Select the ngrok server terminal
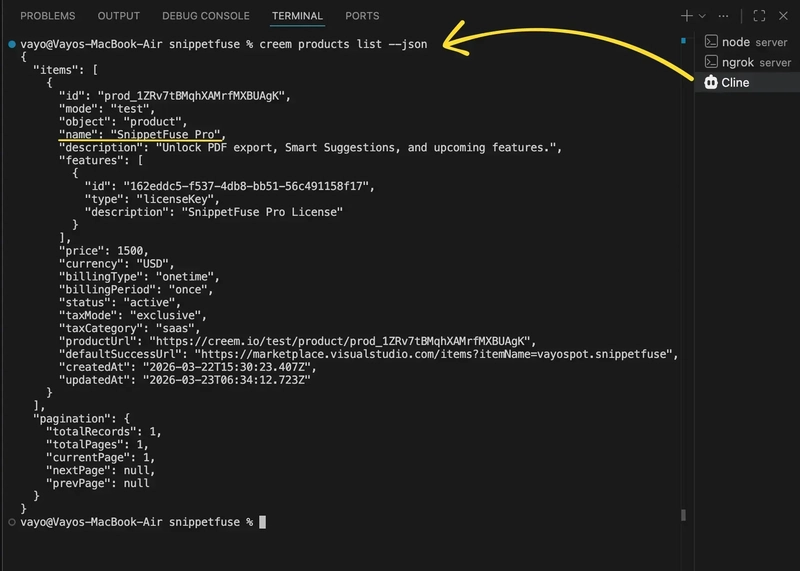The image size is (800, 571). [x=747, y=62]
